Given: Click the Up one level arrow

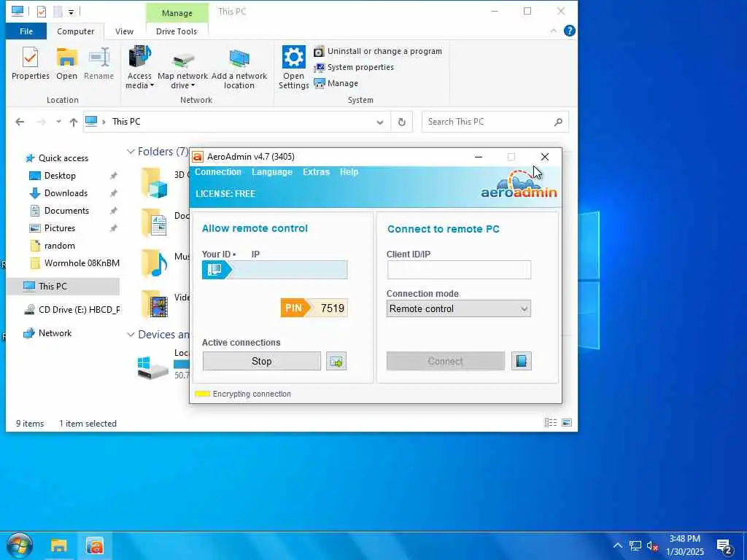Looking at the screenshot, I should (x=74, y=122).
